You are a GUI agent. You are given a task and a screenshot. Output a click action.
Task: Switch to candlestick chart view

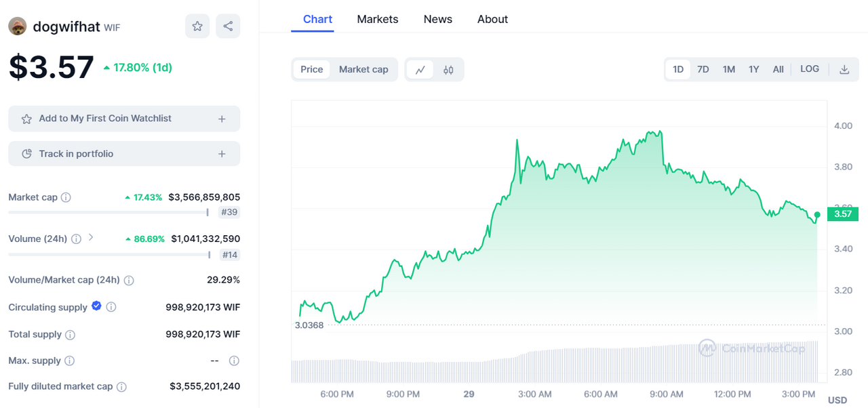tap(448, 69)
